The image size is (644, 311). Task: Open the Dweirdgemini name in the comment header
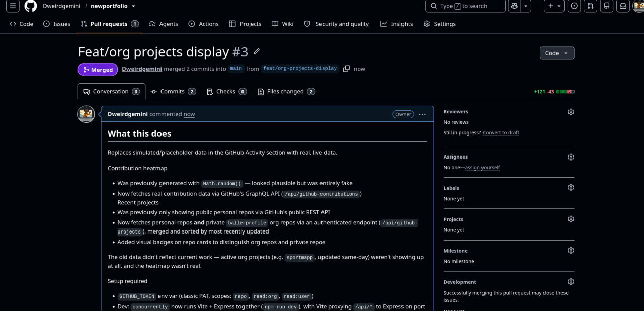[128, 114]
